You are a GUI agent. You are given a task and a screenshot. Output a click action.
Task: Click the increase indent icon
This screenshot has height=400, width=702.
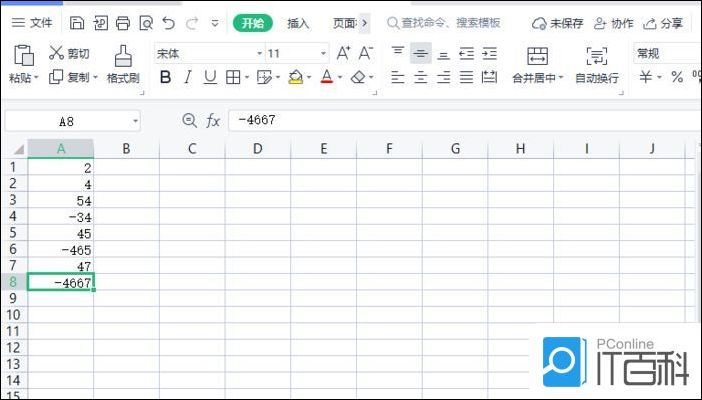(x=489, y=53)
